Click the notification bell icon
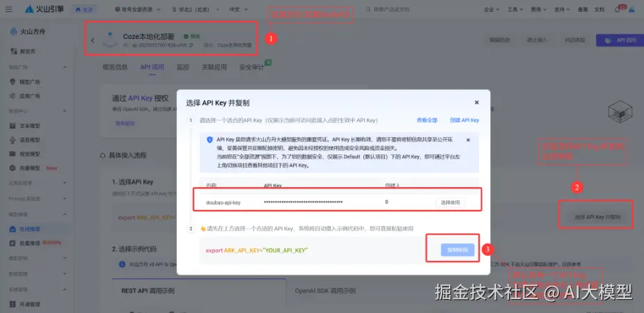This screenshot has width=644, height=313. tap(618, 10)
